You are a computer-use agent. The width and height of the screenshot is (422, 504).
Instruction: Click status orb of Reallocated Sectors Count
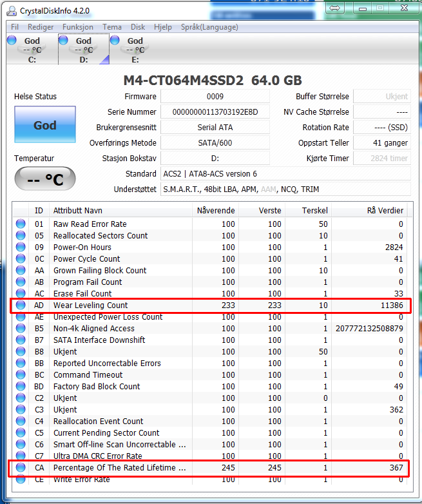21,235
